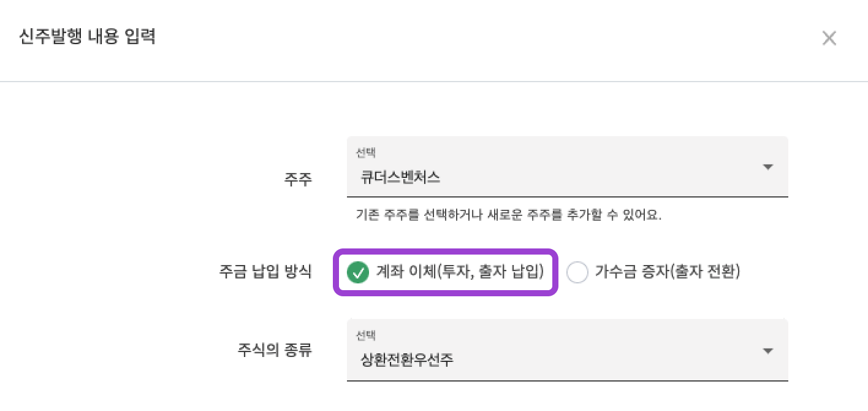Click the 주금 납입 방식 label
This screenshot has width=868, height=411.
tap(265, 272)
